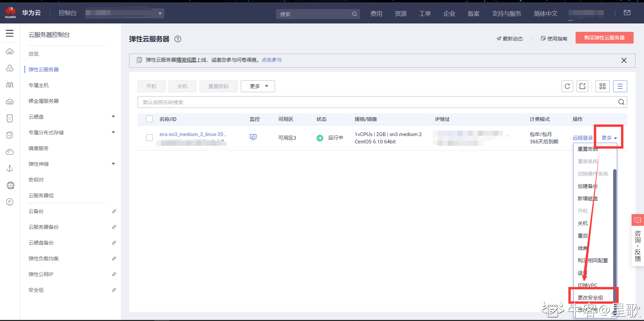This screenshot has height=321, width=644.
Task: Click the 点击参与 survey link
Action: point(272,60)
